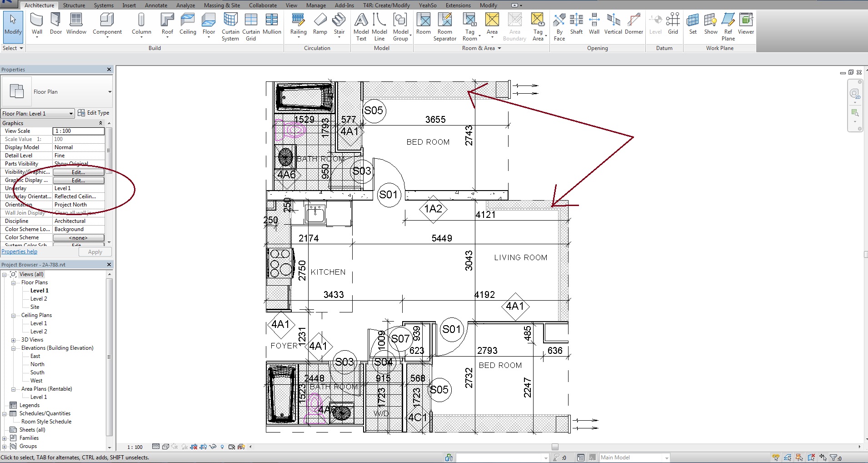
Task: Select the Floor tool
Action: 209,25
